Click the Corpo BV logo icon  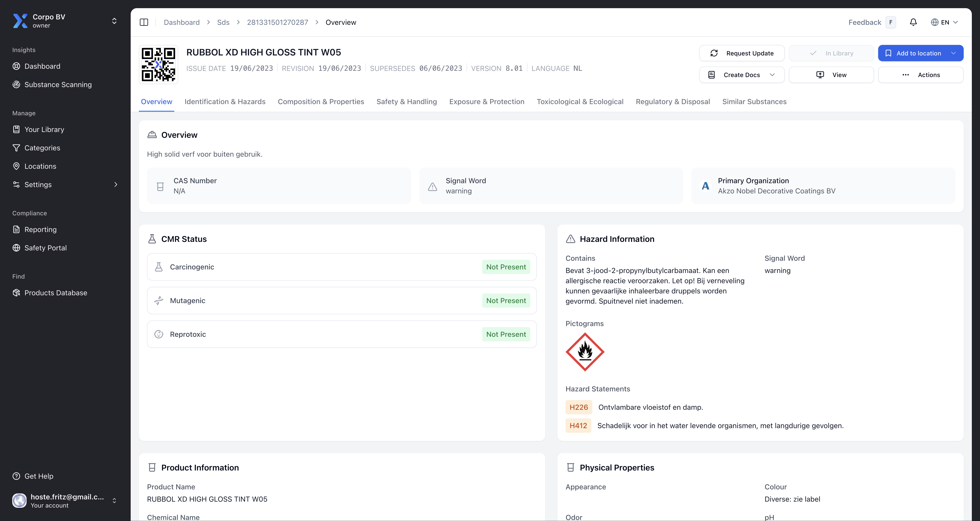coord(20,21)
